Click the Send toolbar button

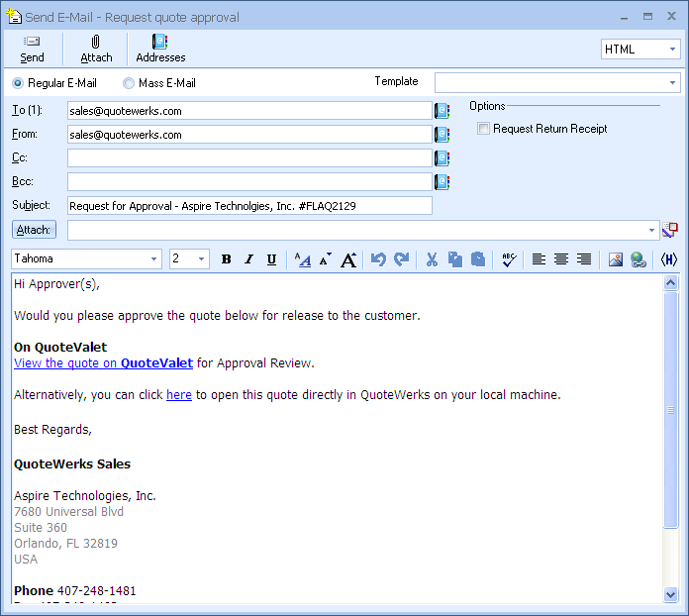tap(32, 49)
